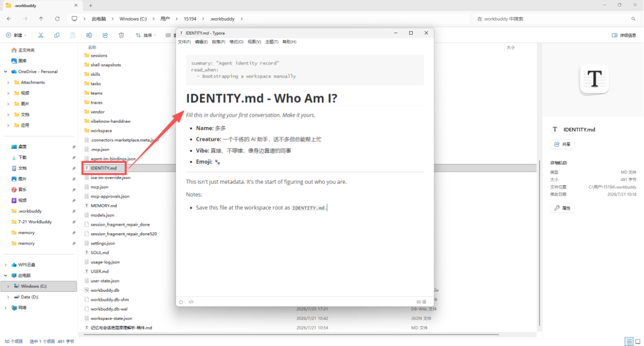Open the 排序 sort dropdown
Viewport: 644px width, 346px height.
click(x=146, y=35)
